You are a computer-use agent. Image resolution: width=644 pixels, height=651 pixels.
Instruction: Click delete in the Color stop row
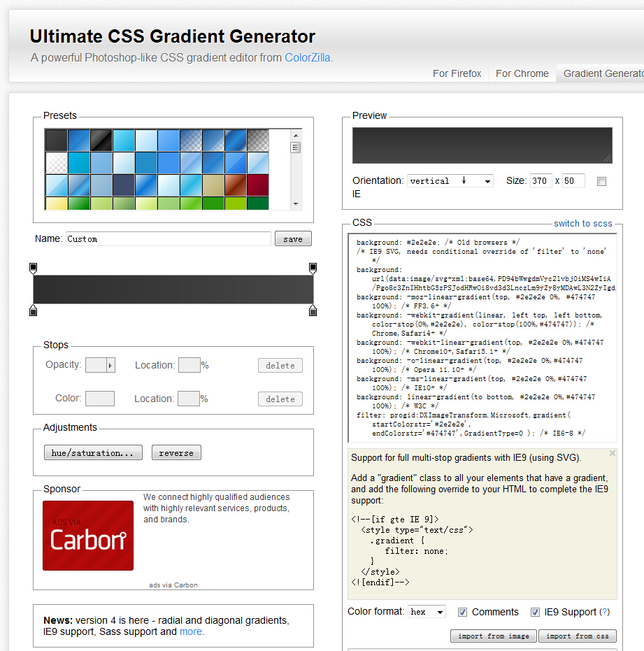coord(280,399)
